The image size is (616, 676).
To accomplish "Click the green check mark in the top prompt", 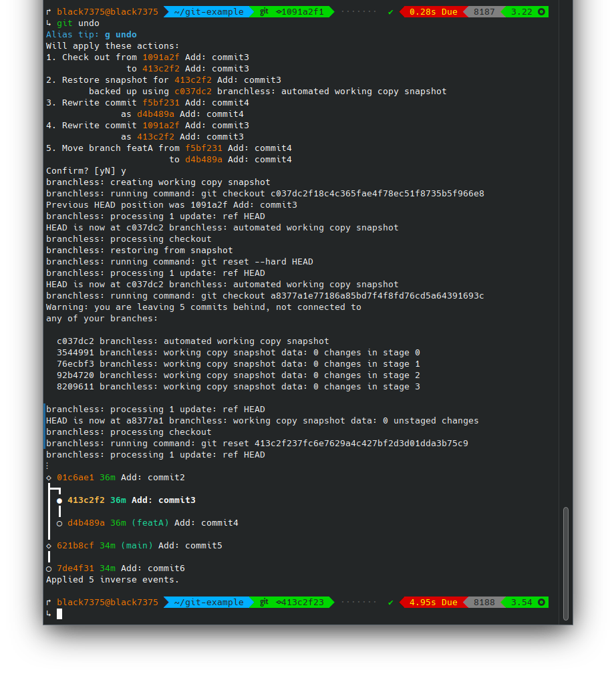I will [x=391, y=12].
